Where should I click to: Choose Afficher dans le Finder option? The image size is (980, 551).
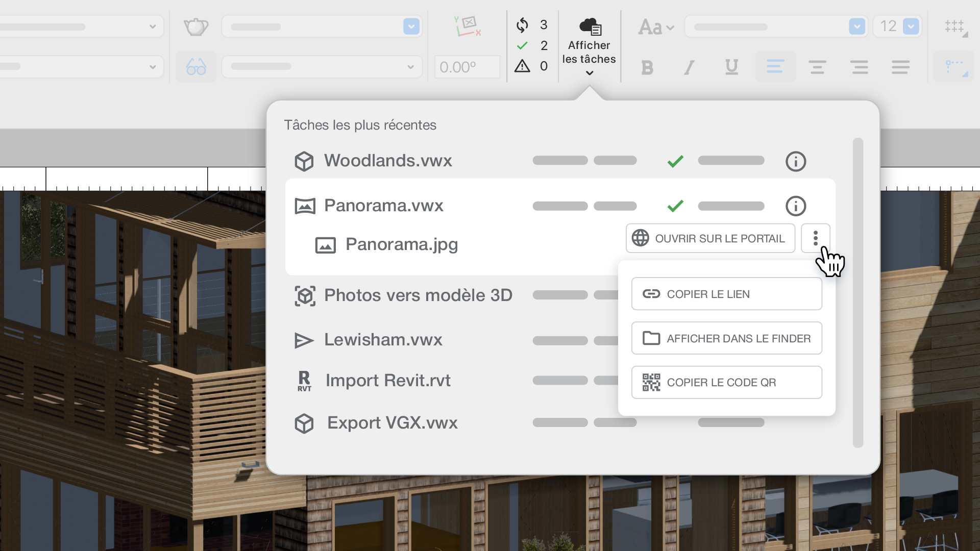(726, 338)
